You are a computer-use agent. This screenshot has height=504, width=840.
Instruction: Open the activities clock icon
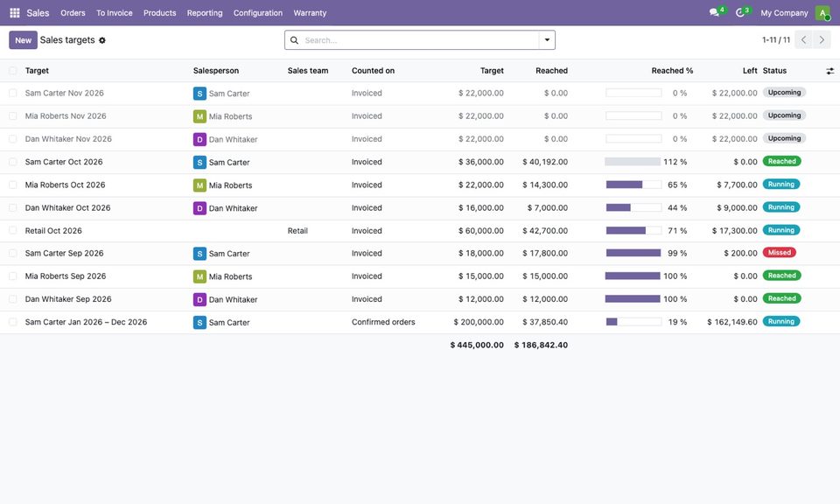tap(740, 12)
